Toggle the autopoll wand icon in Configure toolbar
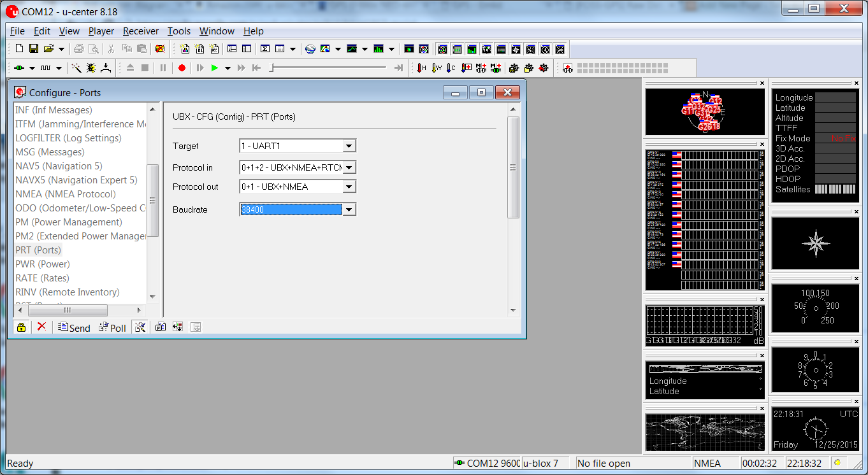This screenshot has height=475, width=868. (x=140, y=327)
